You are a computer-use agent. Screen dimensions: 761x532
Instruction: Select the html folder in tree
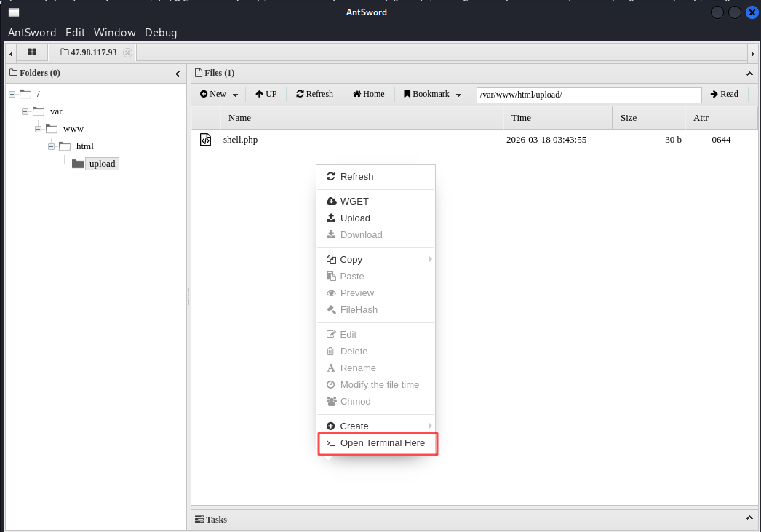(x=84, y=146)
